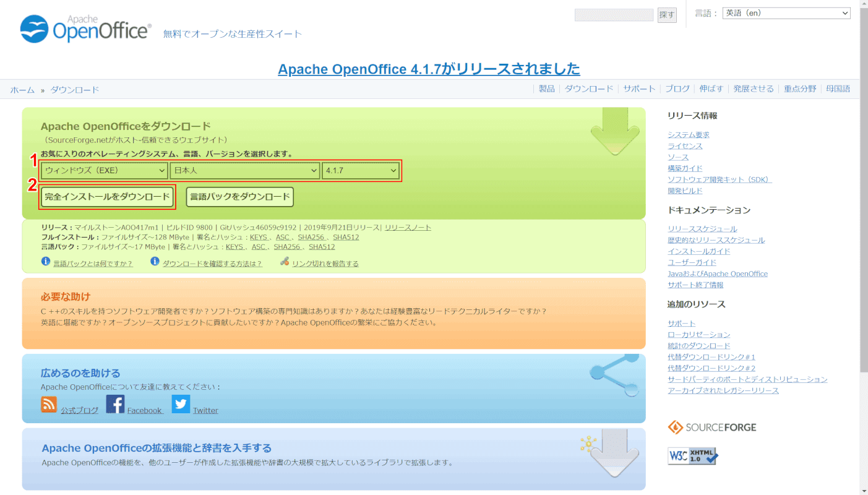Image resolution: width=868 pixels, height=495 pixels.
Task: Open ブログ in the top navigation
Action: click(x=677, y=88)
